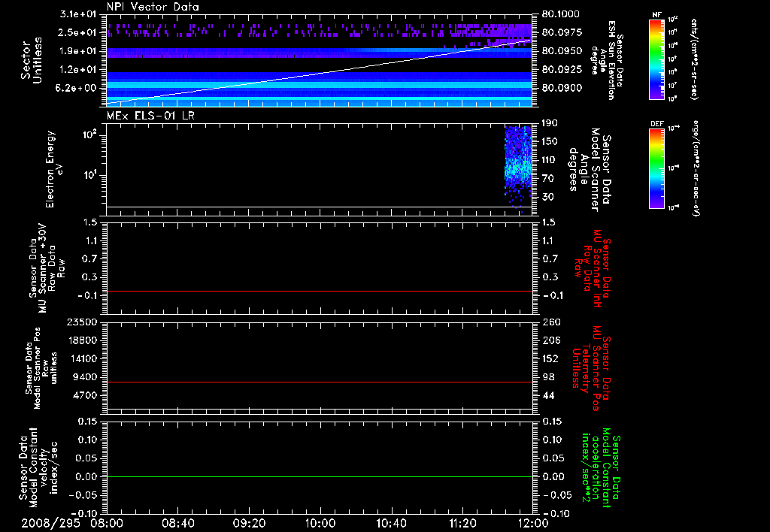Click the white sun elevation line in NPI panel
The image size is (770, 532).
[x=319, y=71]
